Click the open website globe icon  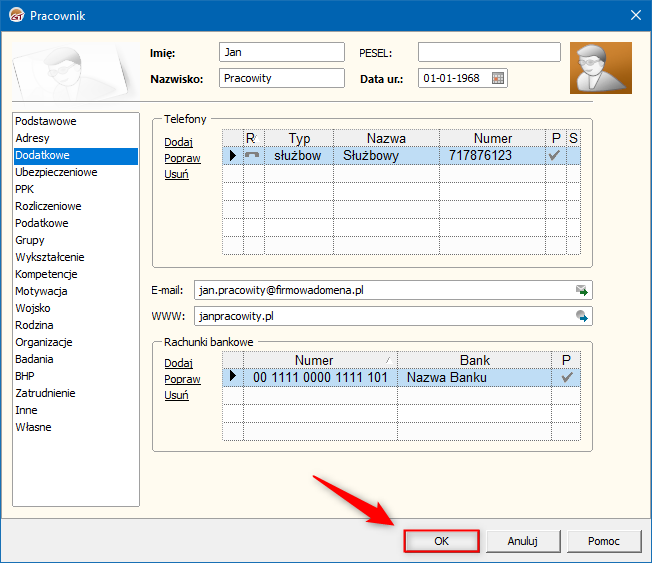581,316
